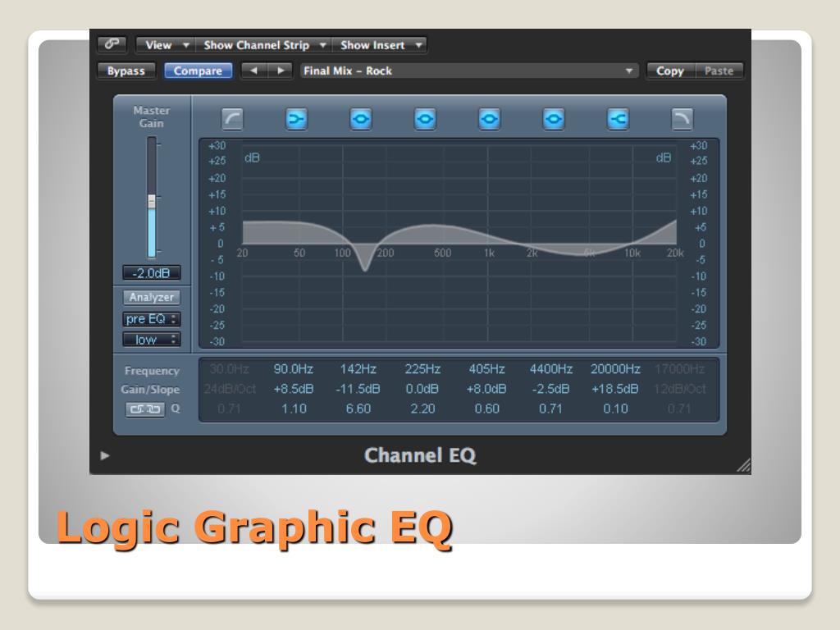Click the dimmed 24dB/Oct slope value
Image resolution: width=840 pixels, height=630 pixels.
pyautogui.click(x=230, y=389)
